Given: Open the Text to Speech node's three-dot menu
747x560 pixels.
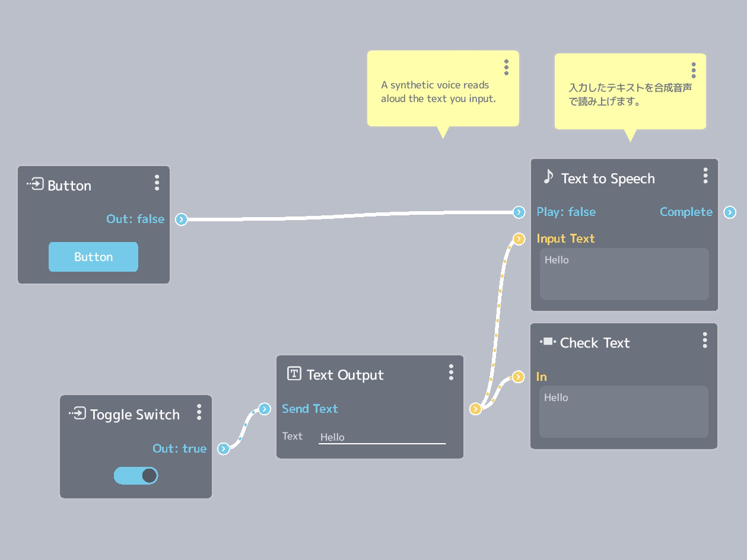Looking at the screenshot, I should 705,175.
